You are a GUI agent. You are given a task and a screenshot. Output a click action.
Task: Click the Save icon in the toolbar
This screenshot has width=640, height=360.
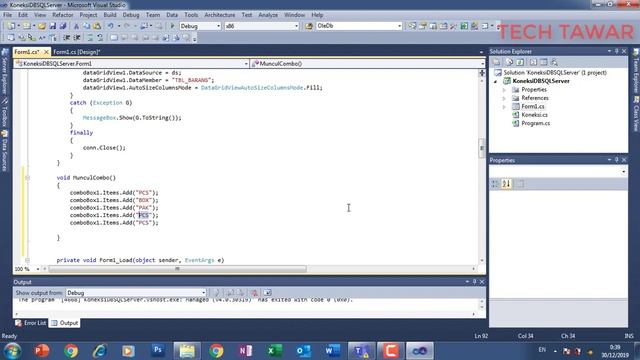(x=53, y=26)
